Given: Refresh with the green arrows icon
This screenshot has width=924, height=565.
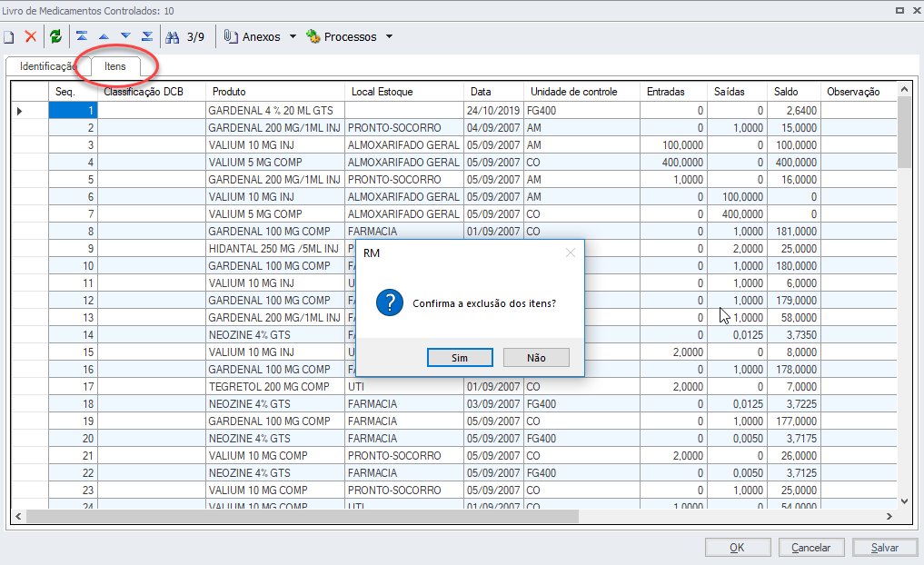Looking at the screenshot, I should pyautogui.click(x=56, y=36).
